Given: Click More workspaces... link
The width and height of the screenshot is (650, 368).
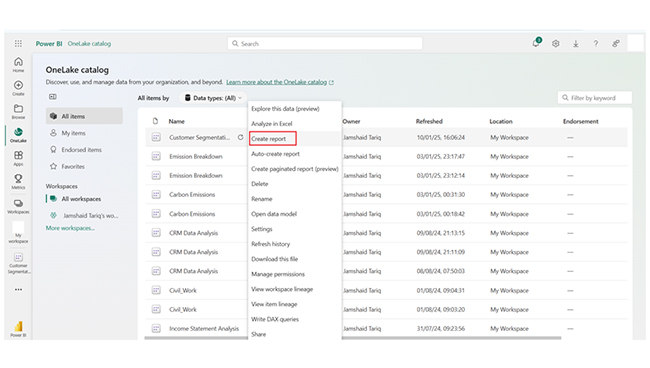Looking at the screenshot, I should [70, 228].
